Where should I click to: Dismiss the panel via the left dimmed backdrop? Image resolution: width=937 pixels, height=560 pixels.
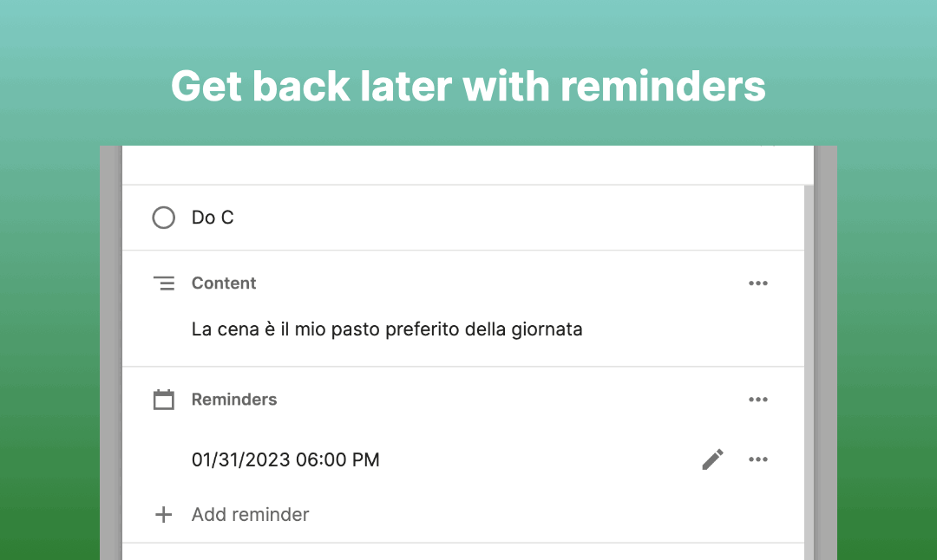(110, 352)
